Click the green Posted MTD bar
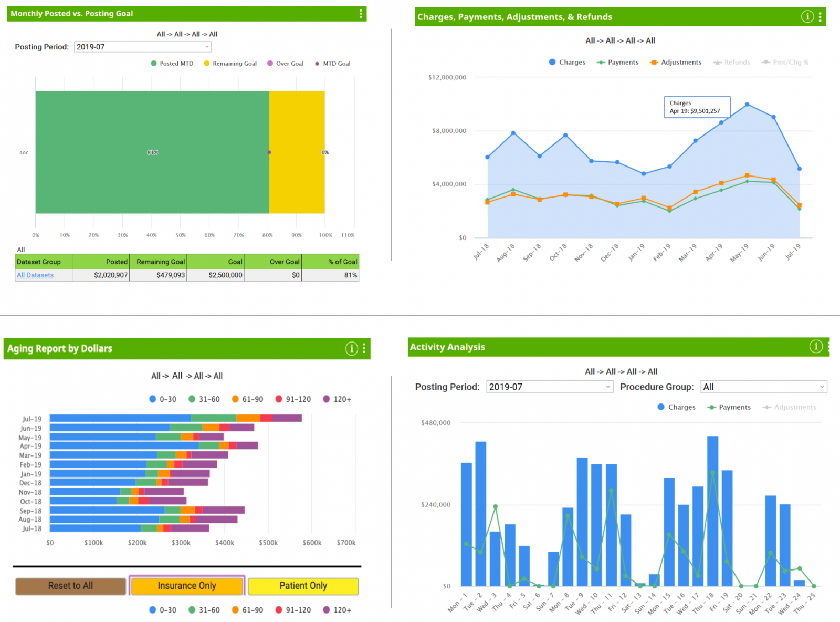This screenshot has height=622, width=840. 152,152
